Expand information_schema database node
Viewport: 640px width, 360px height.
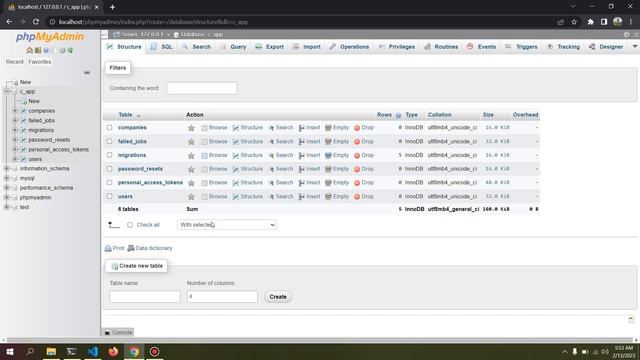click(x=7, y=169)
